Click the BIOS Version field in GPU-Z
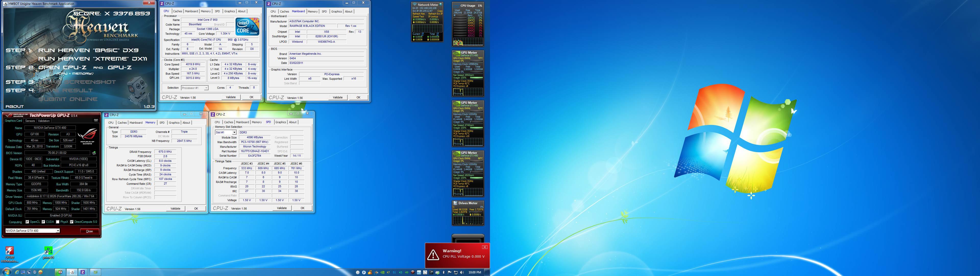This screenshot has height=276, width=980. 58,153
